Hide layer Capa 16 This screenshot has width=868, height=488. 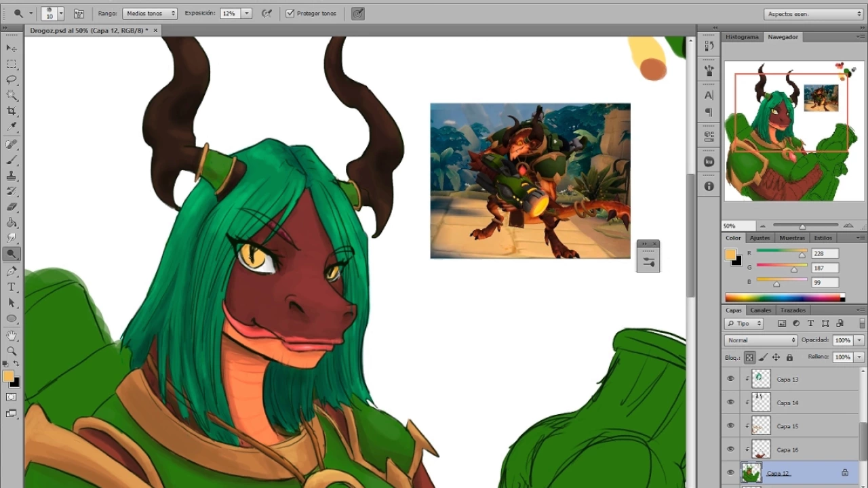[x=730, y=449]
